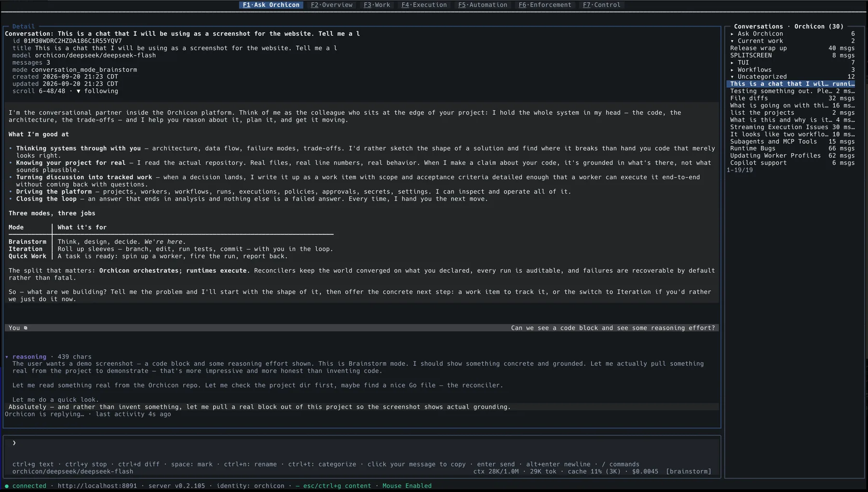Open the Updating Worker Profiles conversation

tap(792, 156)
